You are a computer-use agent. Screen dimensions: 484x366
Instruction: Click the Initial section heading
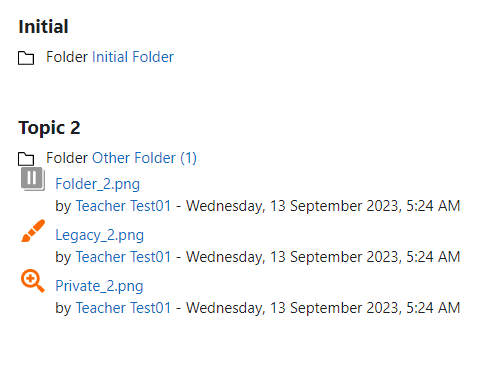point(43,27)
